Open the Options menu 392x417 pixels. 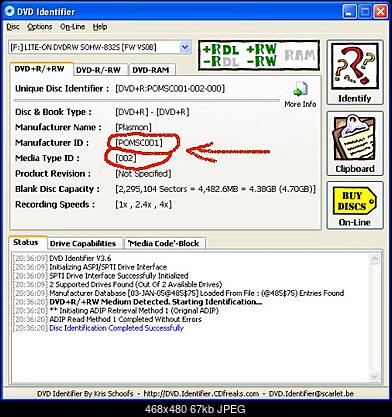[40, 27]
